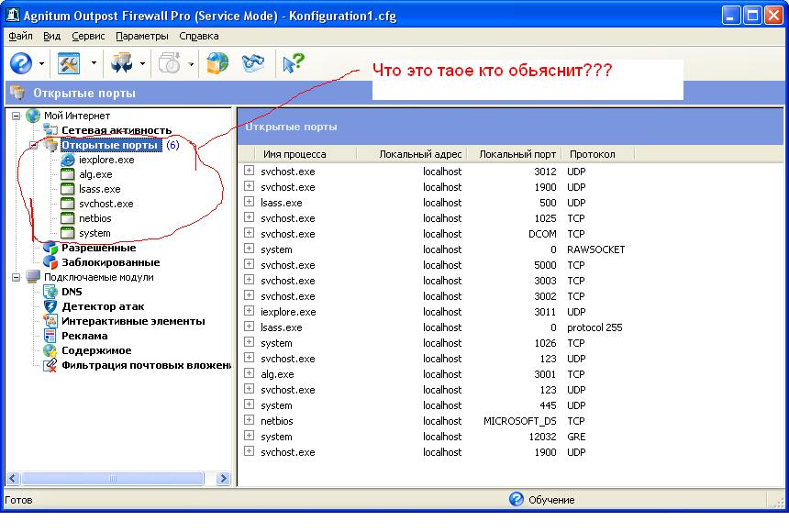The height and width of the screenshot is (532, 789).
Task: Click the Сетевая активность icon
Action: coord(50,130)
